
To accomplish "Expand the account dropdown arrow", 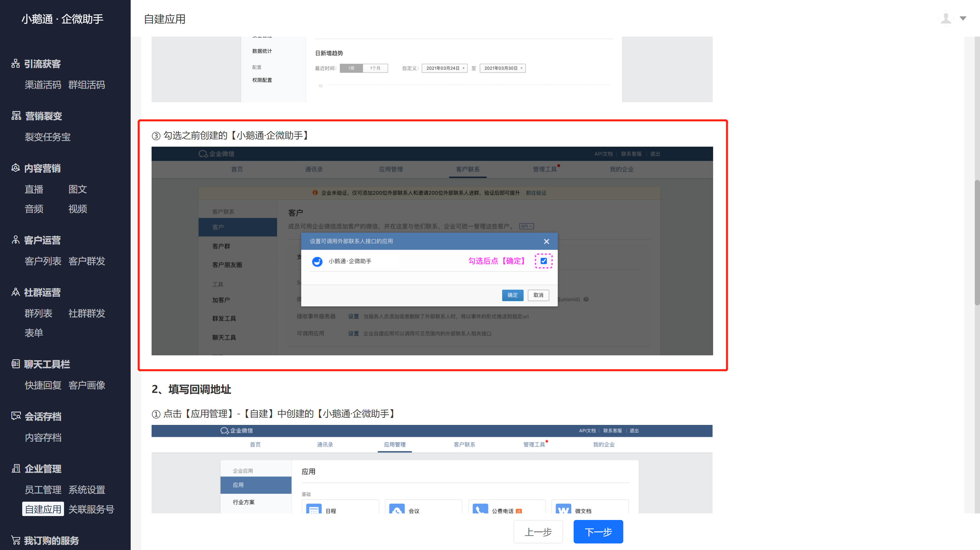I will point(963,18).
